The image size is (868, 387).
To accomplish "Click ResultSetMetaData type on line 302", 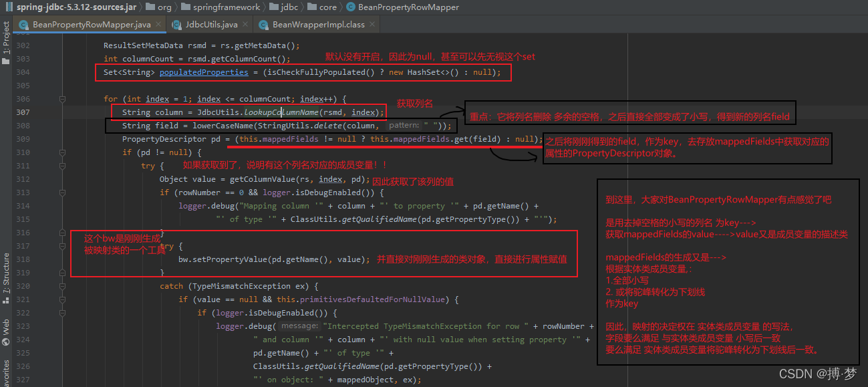I will [143, 45].
